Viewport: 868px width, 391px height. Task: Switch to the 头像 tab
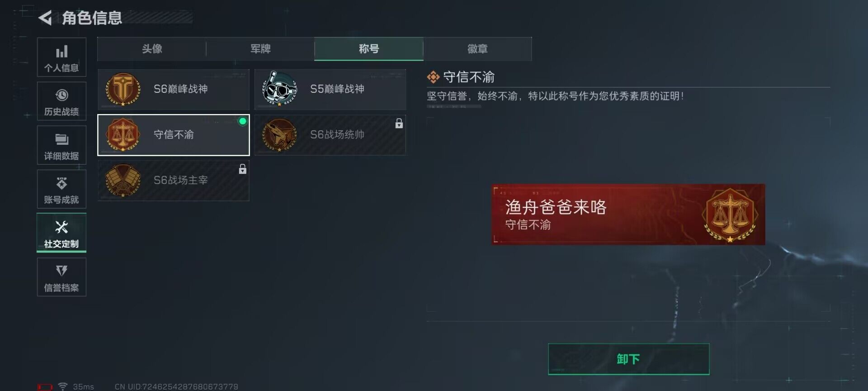point(152,49)
